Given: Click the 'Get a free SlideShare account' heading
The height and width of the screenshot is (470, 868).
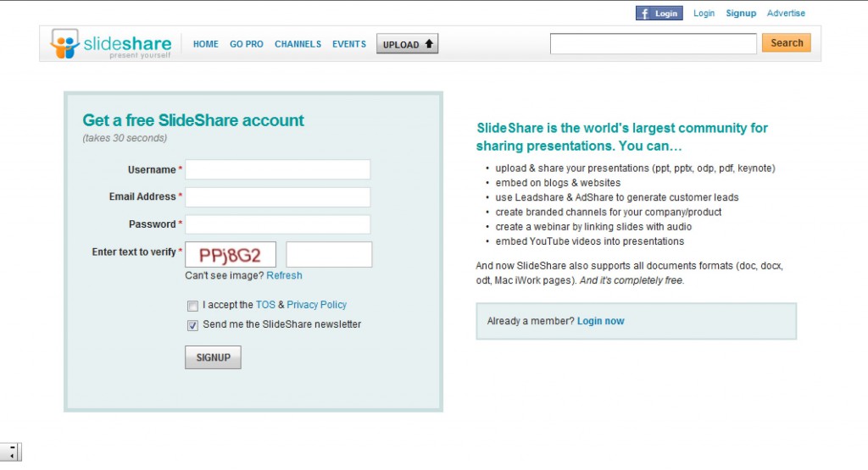Looking at the screenshot, I should point(193,120).
